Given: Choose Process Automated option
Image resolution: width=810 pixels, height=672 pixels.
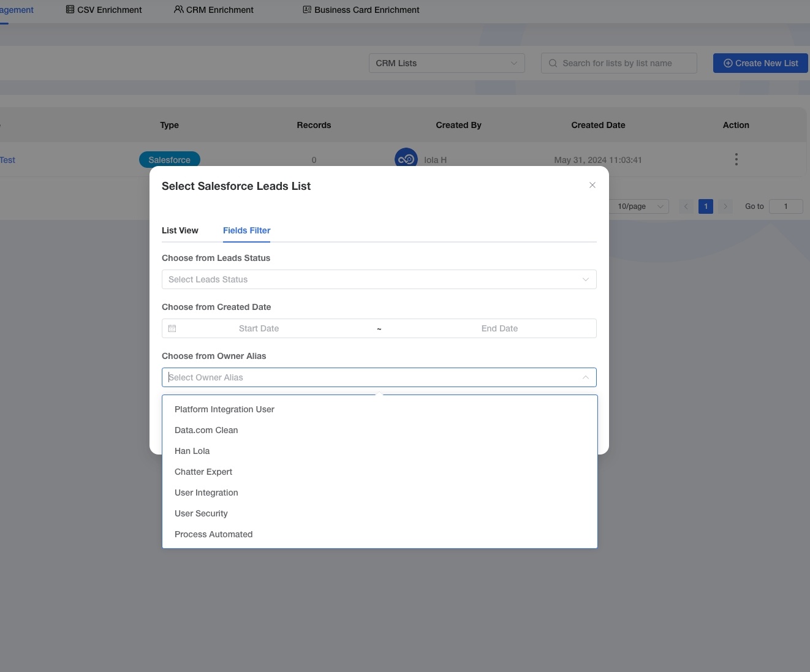Looking at the screenshot, I should pos(379,534).
